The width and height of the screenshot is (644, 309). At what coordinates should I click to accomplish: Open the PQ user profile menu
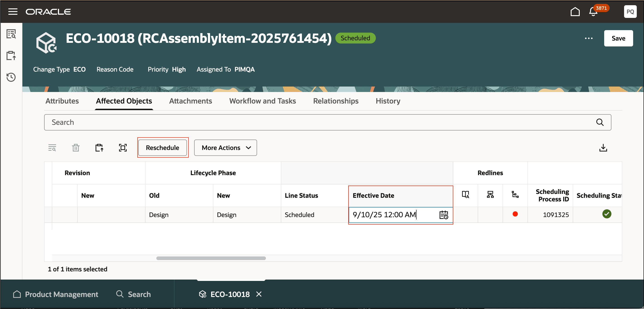pos(630,12)
